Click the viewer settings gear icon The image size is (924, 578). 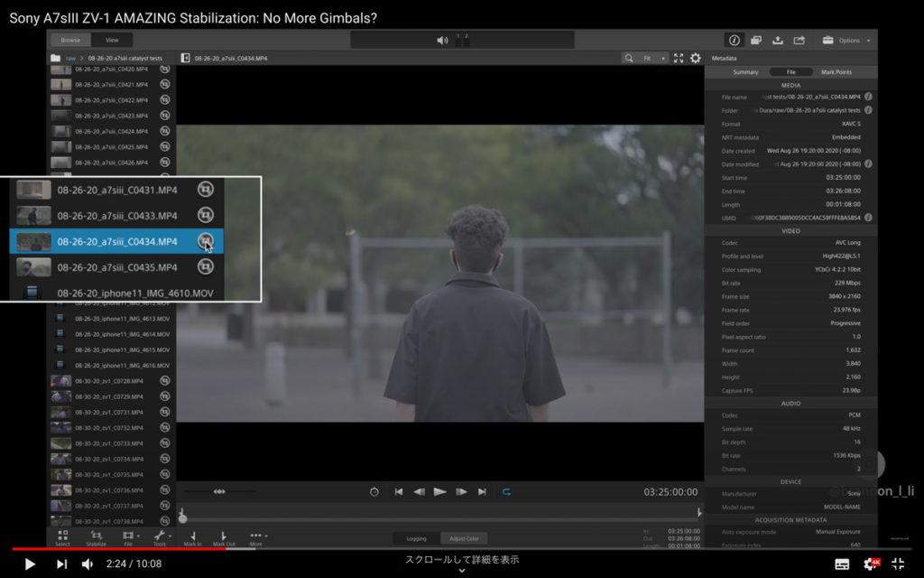(696, 58)
